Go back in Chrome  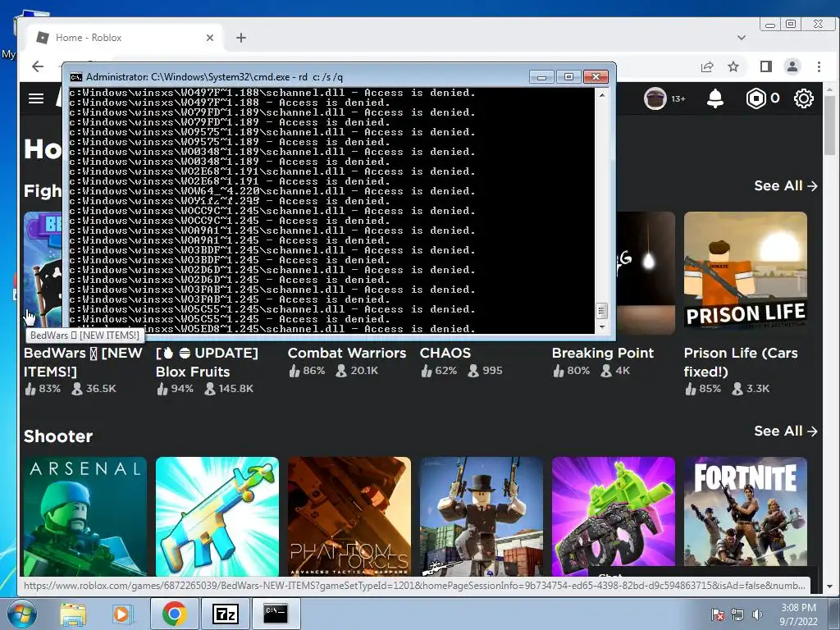click(38, 66)
